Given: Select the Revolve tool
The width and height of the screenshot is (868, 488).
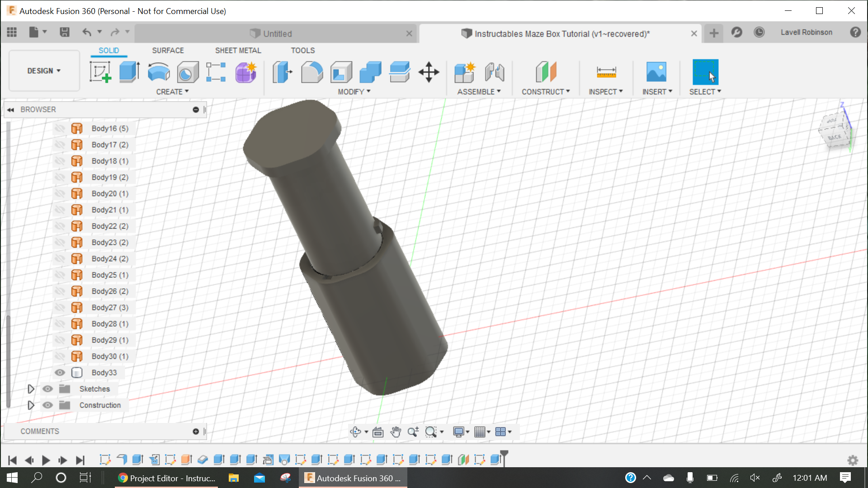Looking at the screenshot, I should [x=159, y=72].
